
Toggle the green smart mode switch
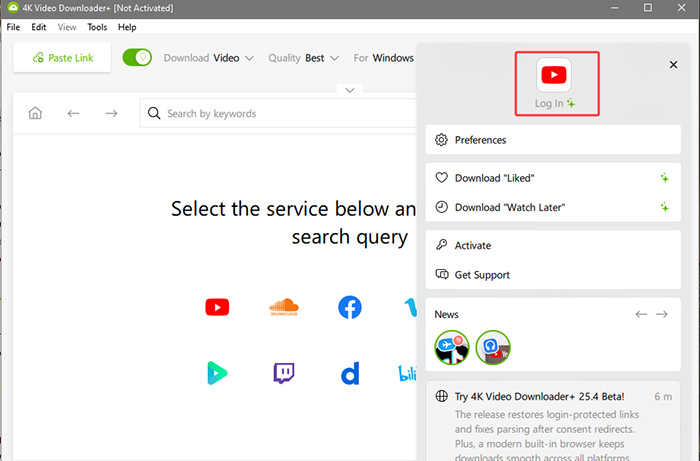click(137, 58)
